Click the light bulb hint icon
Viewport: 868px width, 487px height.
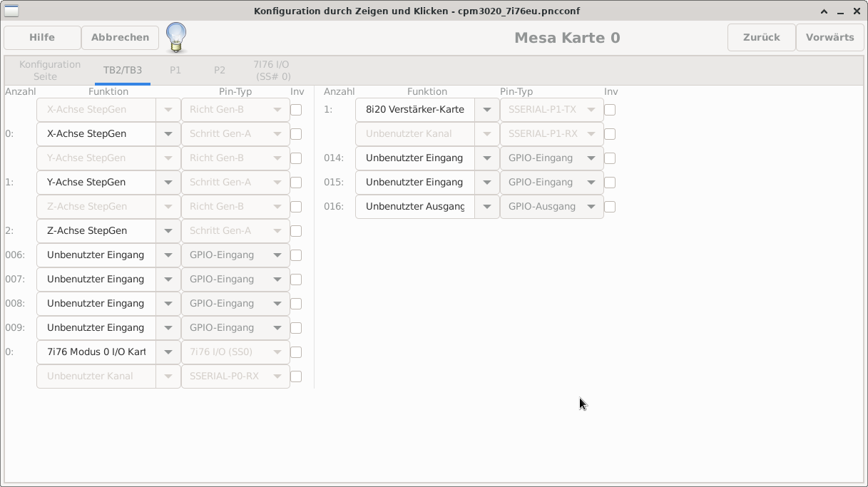[176, 37]
